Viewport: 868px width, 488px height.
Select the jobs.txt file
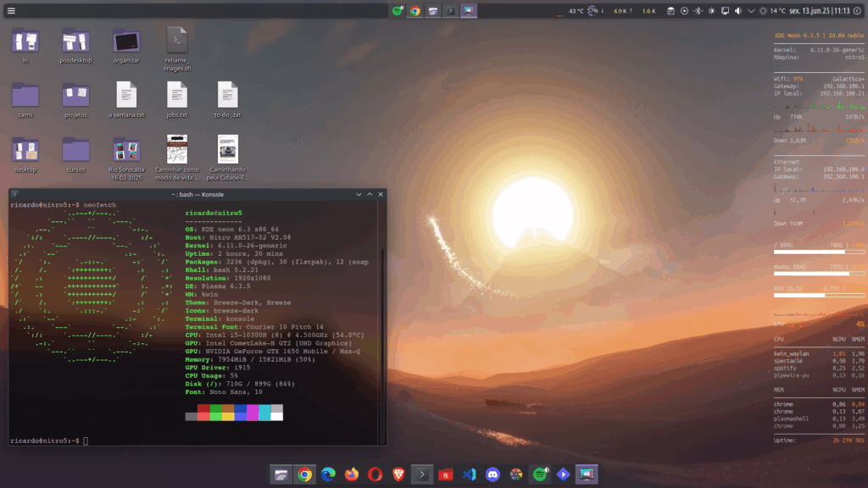pyautogui.click(x=177, y=100)
